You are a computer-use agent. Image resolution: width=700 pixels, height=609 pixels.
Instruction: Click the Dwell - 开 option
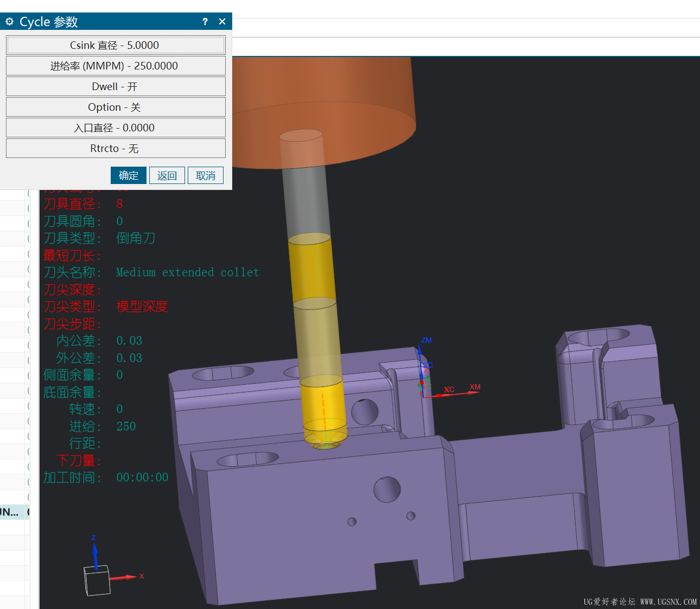click(116, 86)
